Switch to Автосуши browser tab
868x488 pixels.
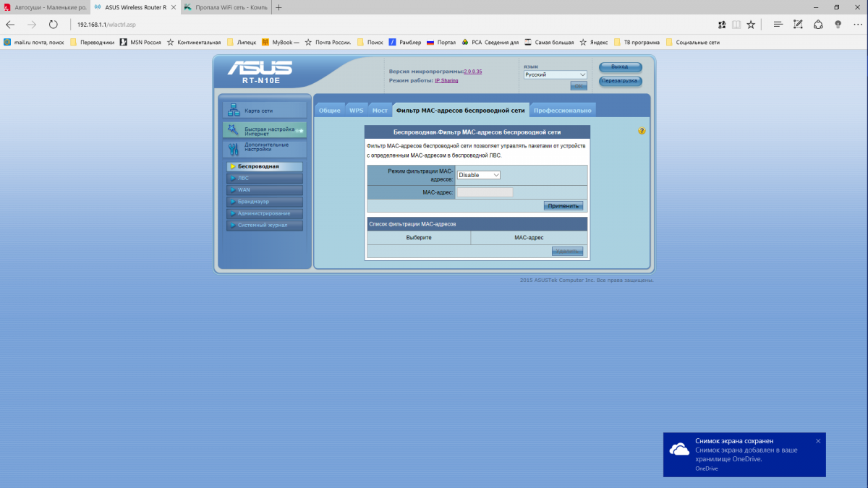[44, 7]
